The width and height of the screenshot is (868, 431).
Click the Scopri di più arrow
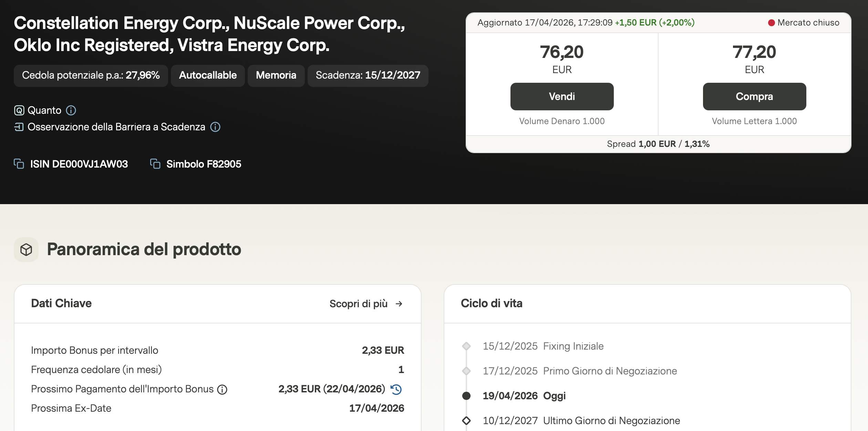coord(399,303)
